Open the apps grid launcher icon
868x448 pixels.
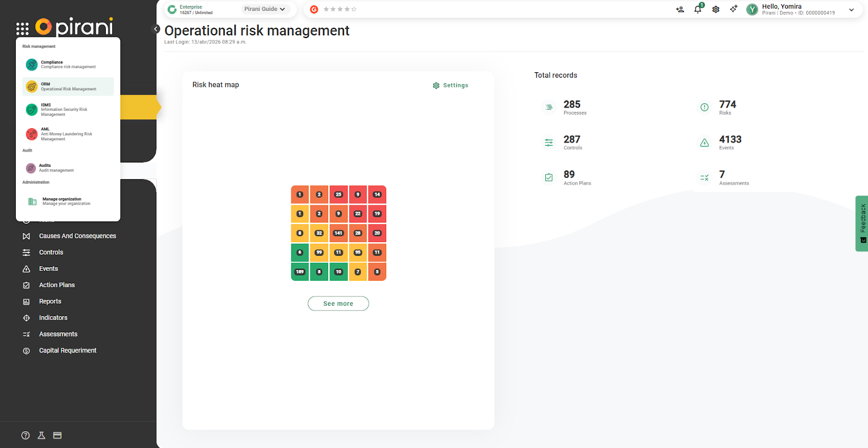(22, 29)
